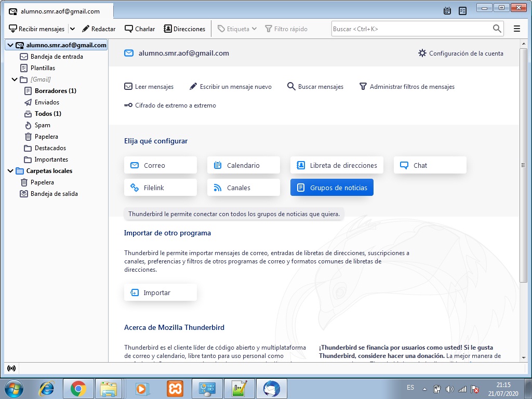Click Grupos de noticias setup button
This screenshot has width=532, height=399.
point(332,188)
